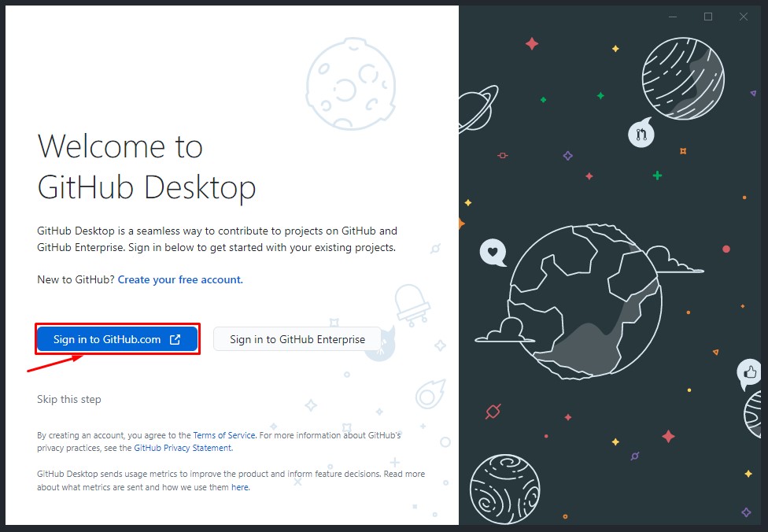Click the 'Welcome to GitHub Desktop' heading
This screenshot has width=768, height=532.
click(x=146, y=167)
